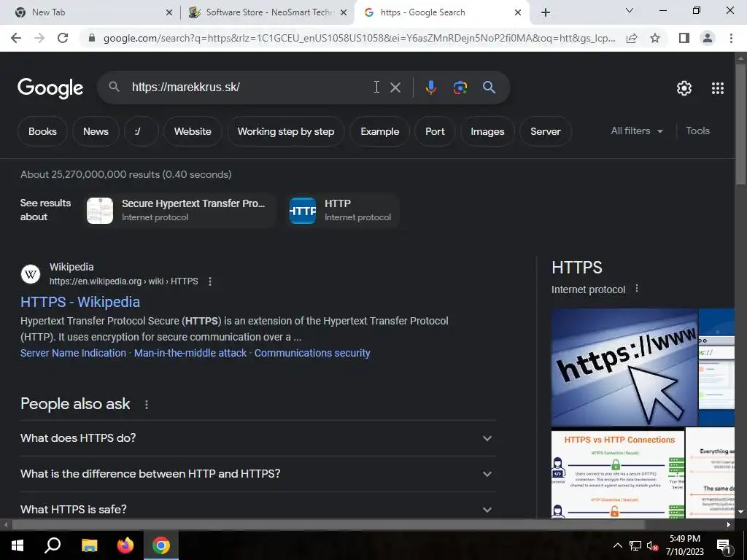Viewport: 747px width, 560px height.
Task: Filter results by News
Action: point(96,131)
